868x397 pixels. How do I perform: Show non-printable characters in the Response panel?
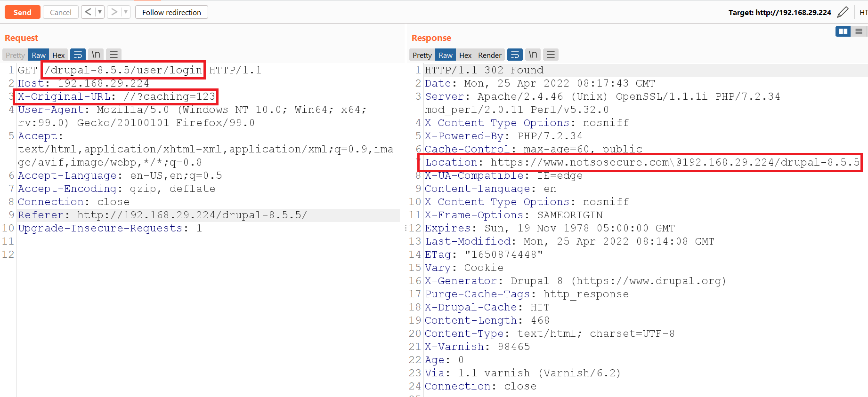pos(533,55)
